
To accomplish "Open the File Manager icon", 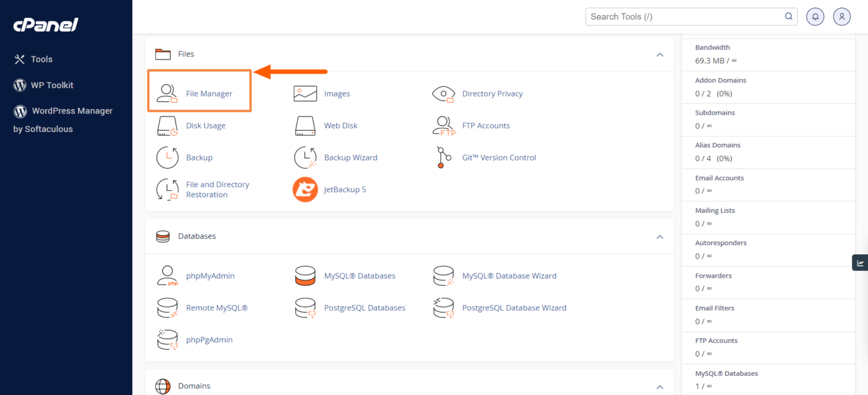I will click(167, 94).
